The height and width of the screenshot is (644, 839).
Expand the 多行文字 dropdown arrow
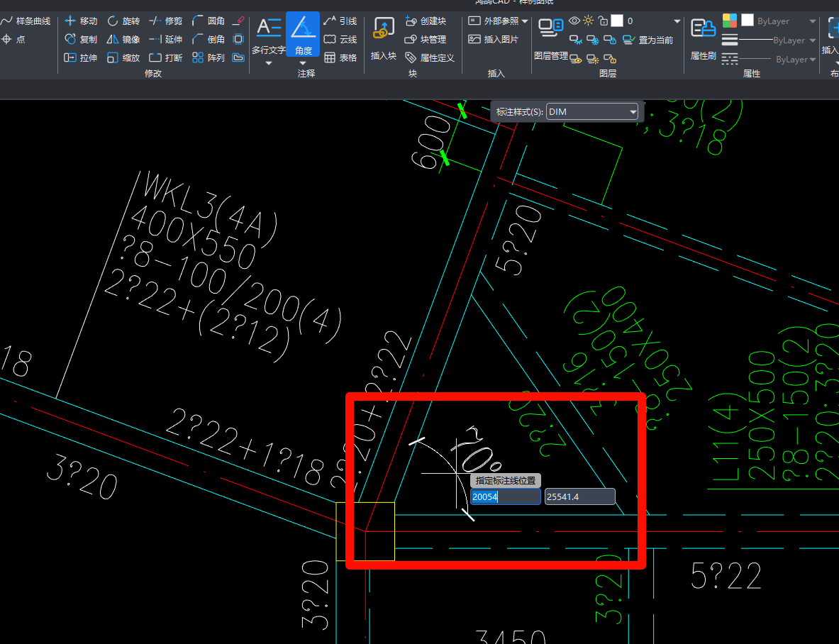tap(269, 63)
